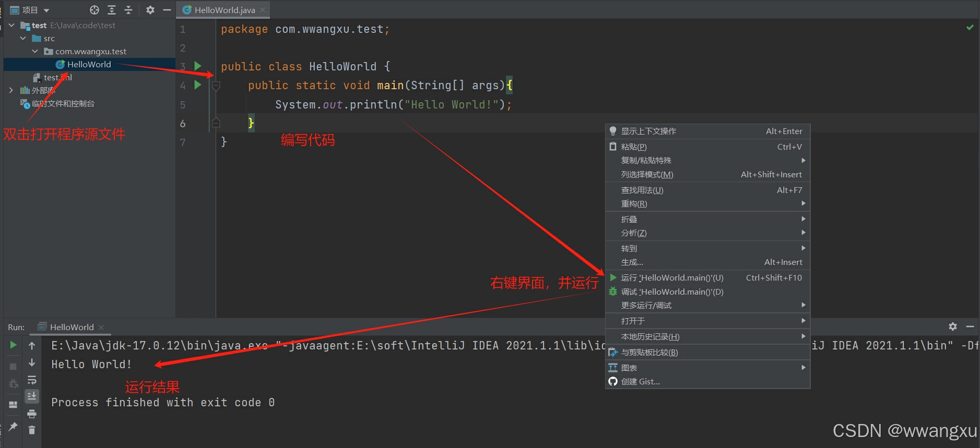Image resolution: width=980 pixels, height=448 pixels.
Task: Choose 列选择模式(M) from context menu
Action: click(707, 174)
